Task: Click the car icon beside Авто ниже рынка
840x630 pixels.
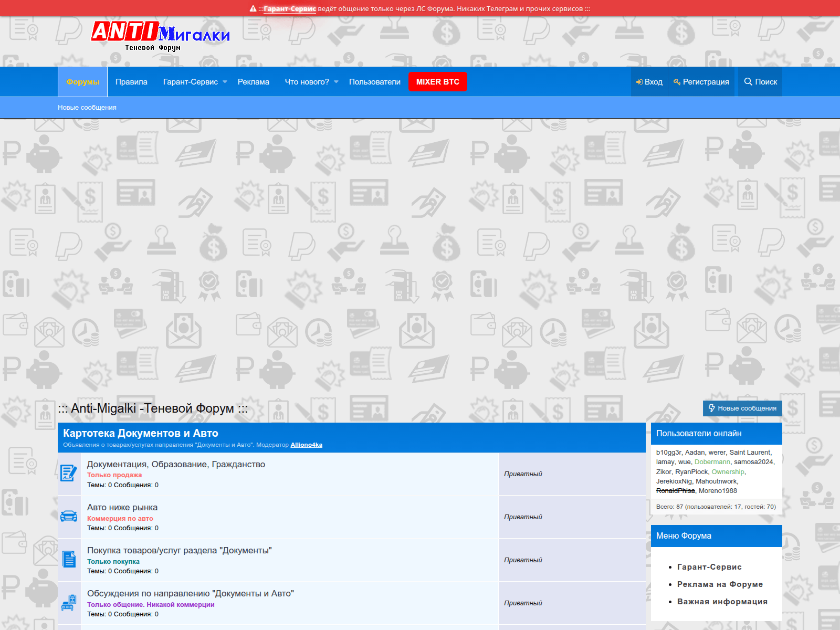Action: 69,517
